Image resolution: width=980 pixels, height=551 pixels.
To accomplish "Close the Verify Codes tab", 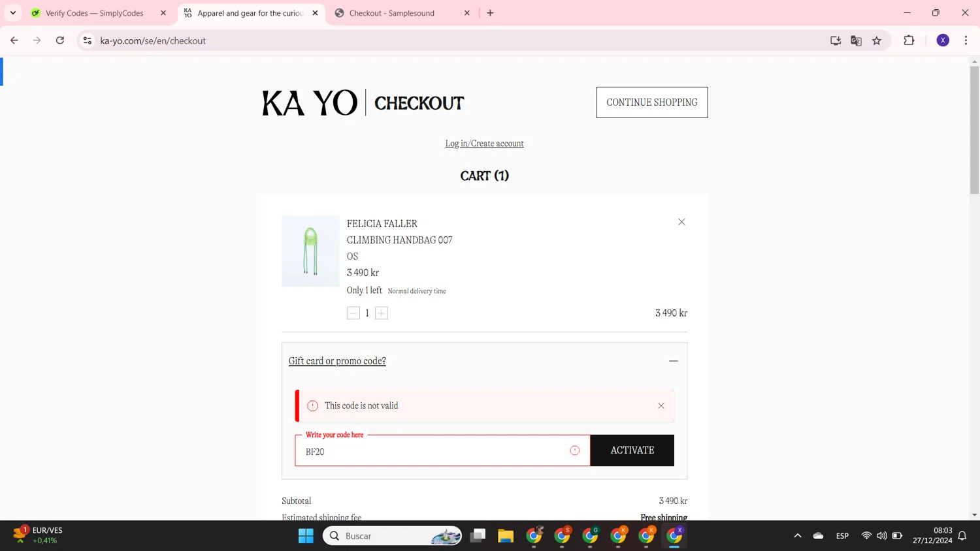I will 163,13.
